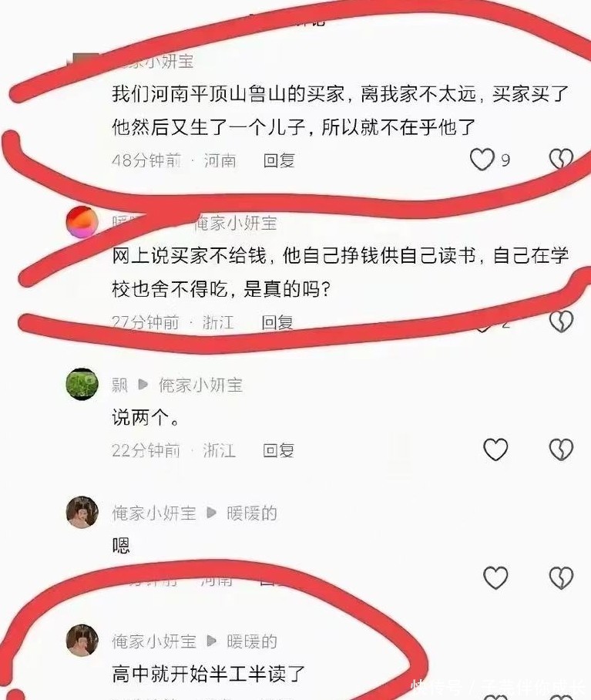
Task: Select comment text '高中就开始半工半读了'
Action: point(208,674)
